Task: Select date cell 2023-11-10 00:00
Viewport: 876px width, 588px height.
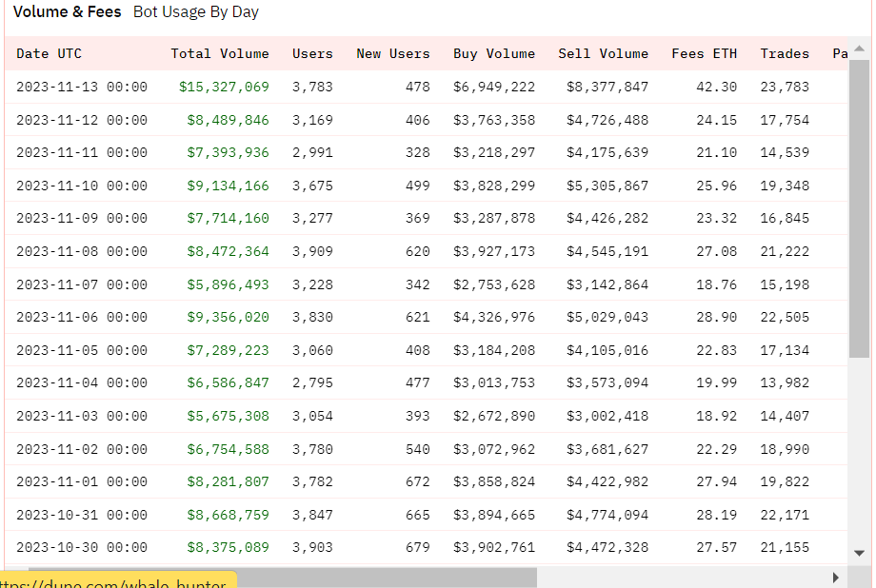Action: pyautogui.click(x=82, y=186)
